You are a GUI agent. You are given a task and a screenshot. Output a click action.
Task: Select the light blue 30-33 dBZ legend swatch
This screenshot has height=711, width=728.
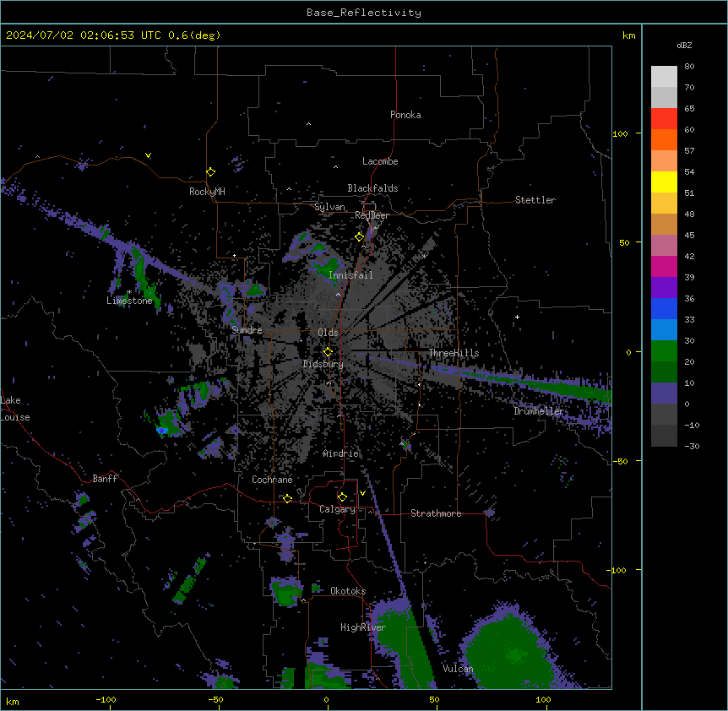pos(664,330)
